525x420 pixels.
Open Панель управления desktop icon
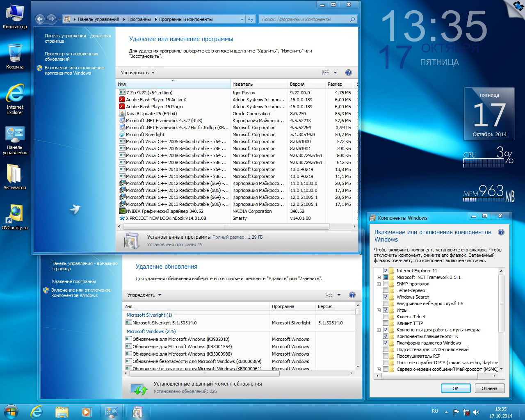(15, 140)
